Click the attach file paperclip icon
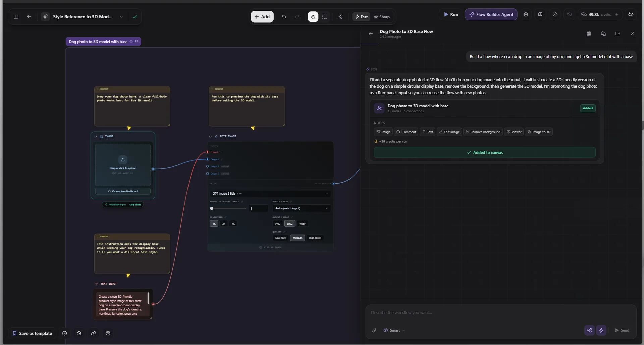 click(x=374, y=330)
